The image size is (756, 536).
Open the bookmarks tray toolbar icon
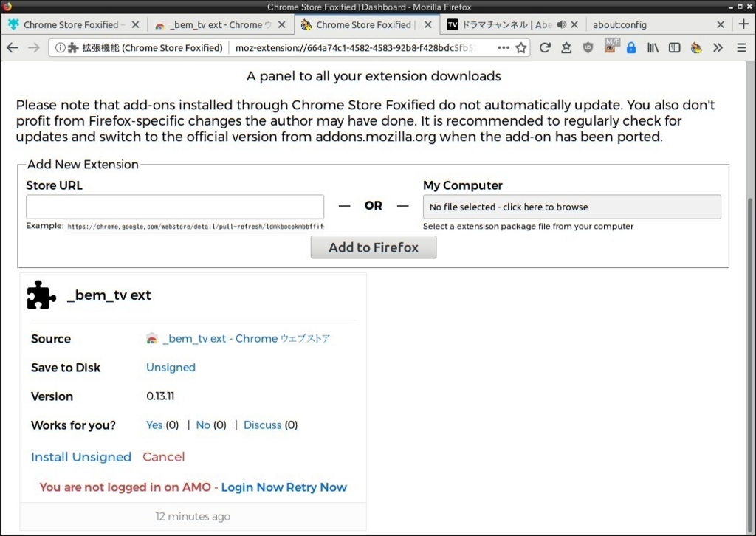click(566, 48)
